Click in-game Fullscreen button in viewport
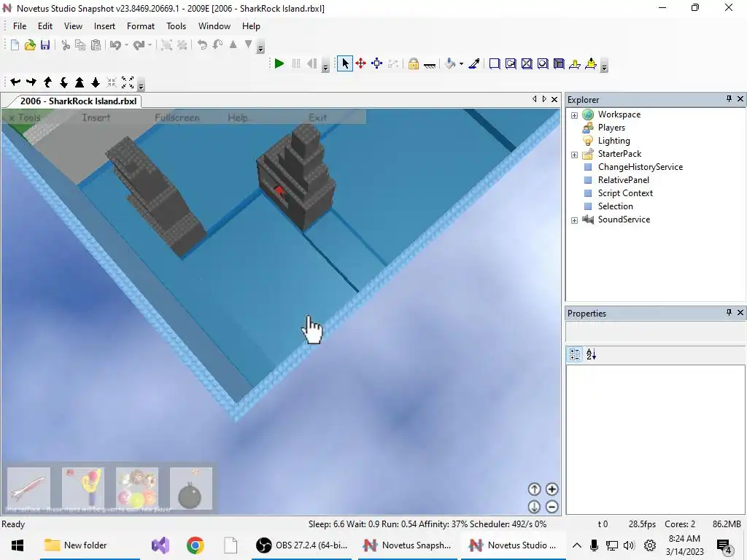747x560 pixels. [177, 117]
